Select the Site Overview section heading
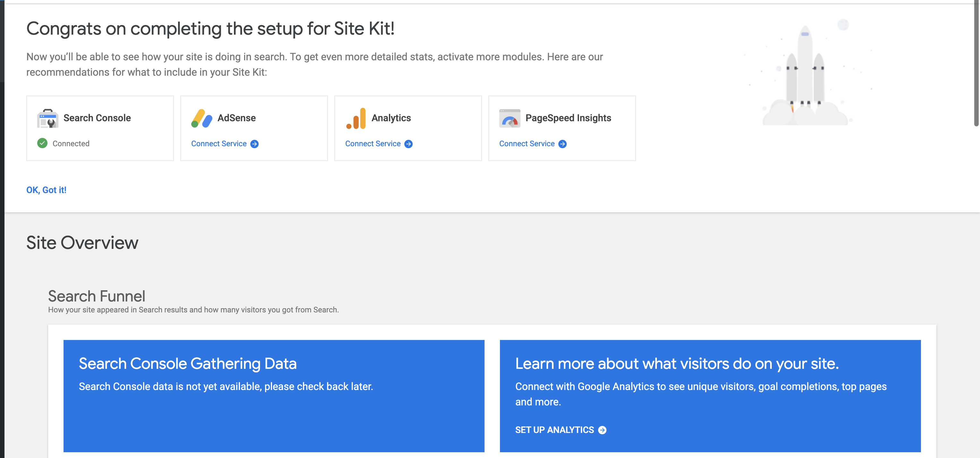 click(82, 243)
